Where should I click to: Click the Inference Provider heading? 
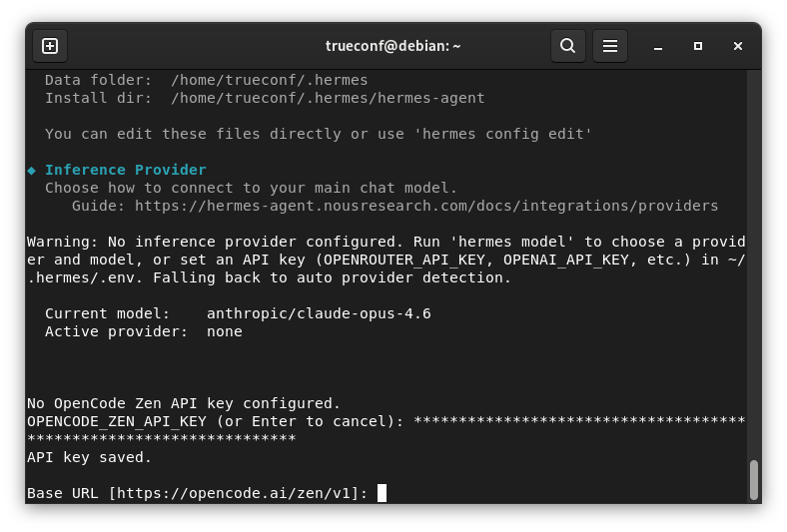pyautogui.click(x=126, y=170)
